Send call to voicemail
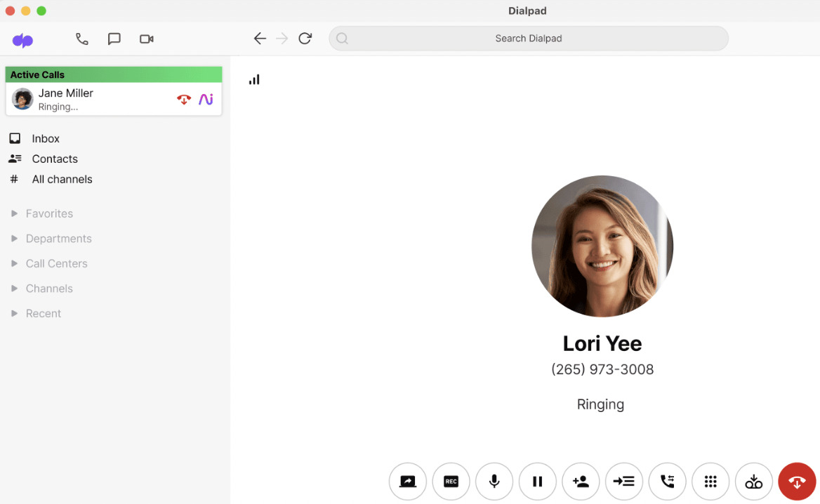This screenshot has width=820, height=504. (x=753, y=482)
